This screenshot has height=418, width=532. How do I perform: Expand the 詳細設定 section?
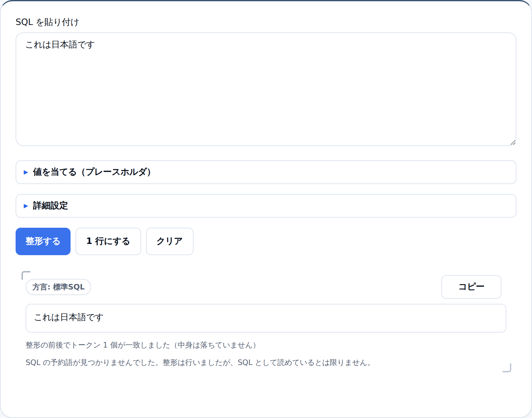coord(266,206)
